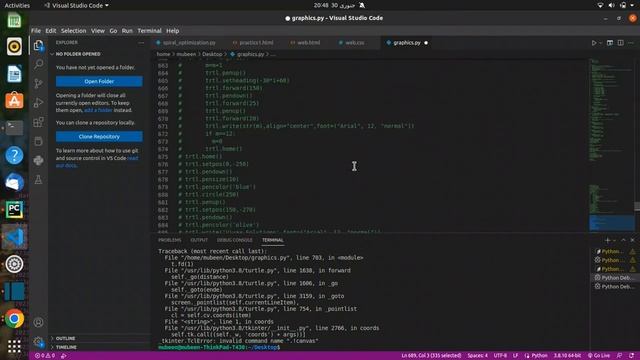This screenshot has height=360, width=640.
Task: Open Ubuntu Software from the dock
Action: [x=14, y=100]
